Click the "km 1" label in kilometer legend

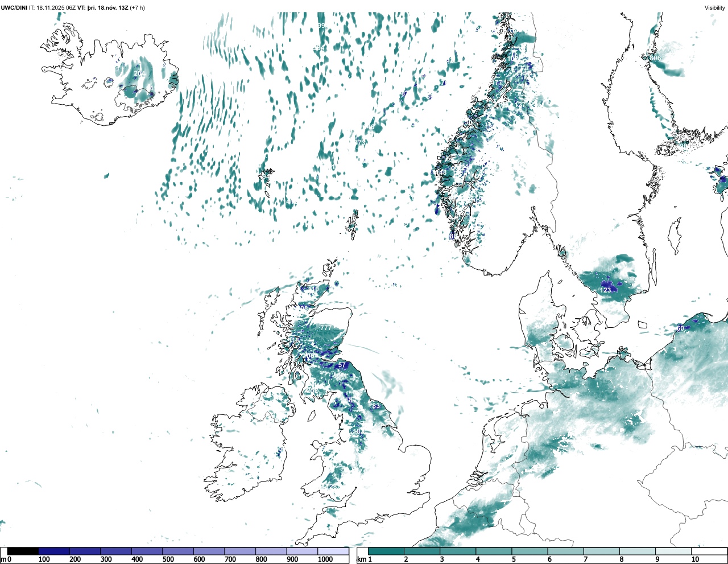[x=365, y=559]
